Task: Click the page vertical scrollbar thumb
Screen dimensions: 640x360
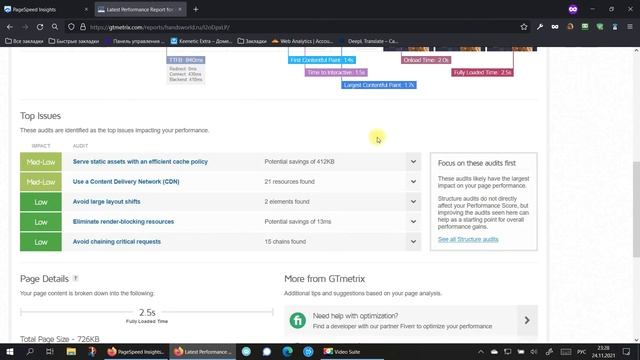Action: 636,209
